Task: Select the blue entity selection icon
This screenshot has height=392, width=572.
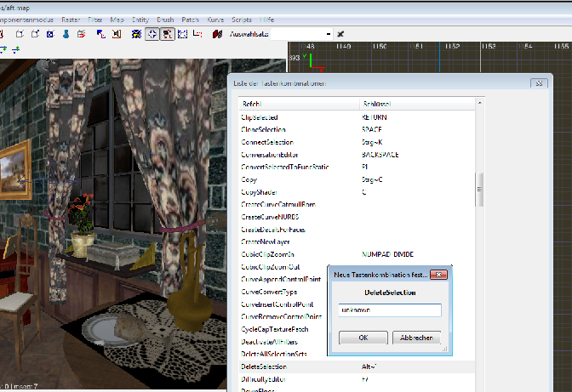Action: 66,34
